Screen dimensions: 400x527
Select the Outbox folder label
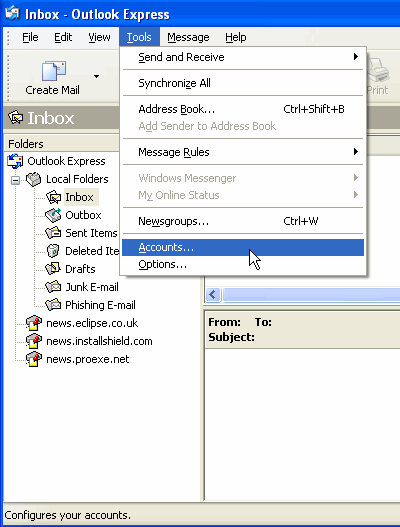tap(83, 215)
